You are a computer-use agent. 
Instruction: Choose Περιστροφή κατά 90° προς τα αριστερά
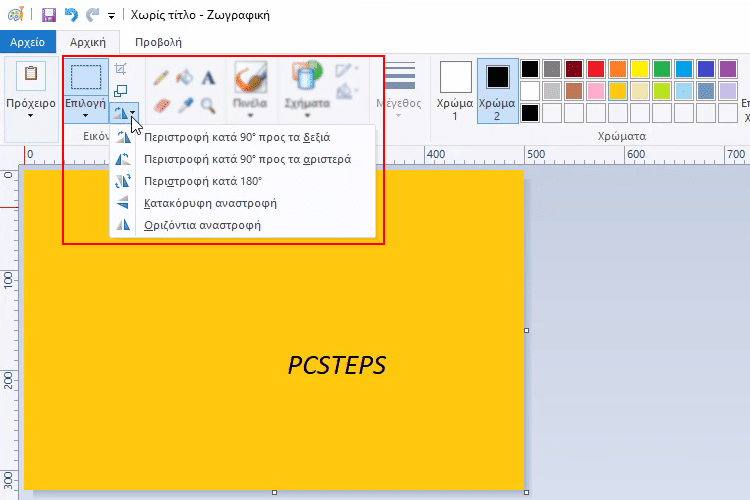click(x=243, y=159)
